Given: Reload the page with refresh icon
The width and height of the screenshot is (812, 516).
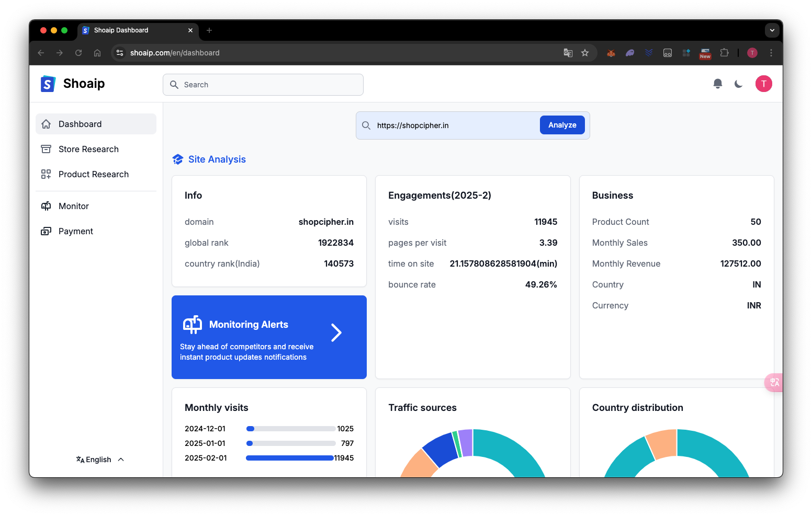Looking at the screenshot, I should (78, 53).
